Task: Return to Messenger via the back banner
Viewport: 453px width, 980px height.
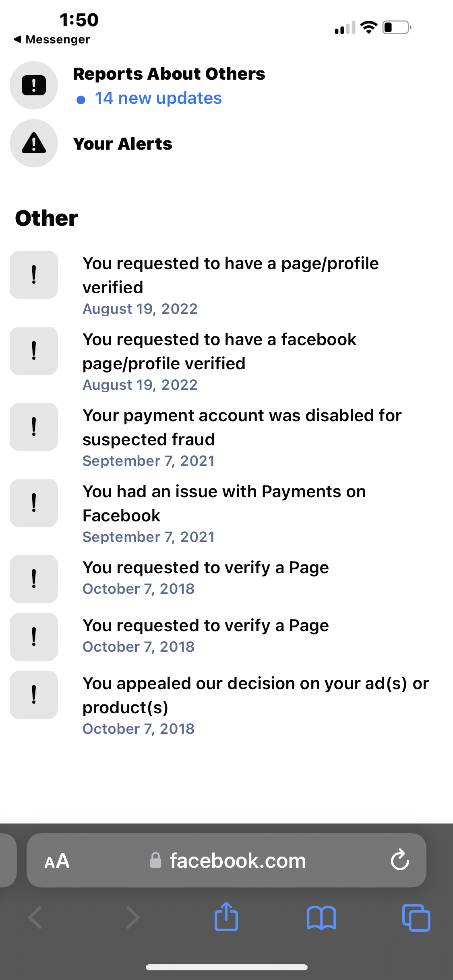Action: pos(52,39)
